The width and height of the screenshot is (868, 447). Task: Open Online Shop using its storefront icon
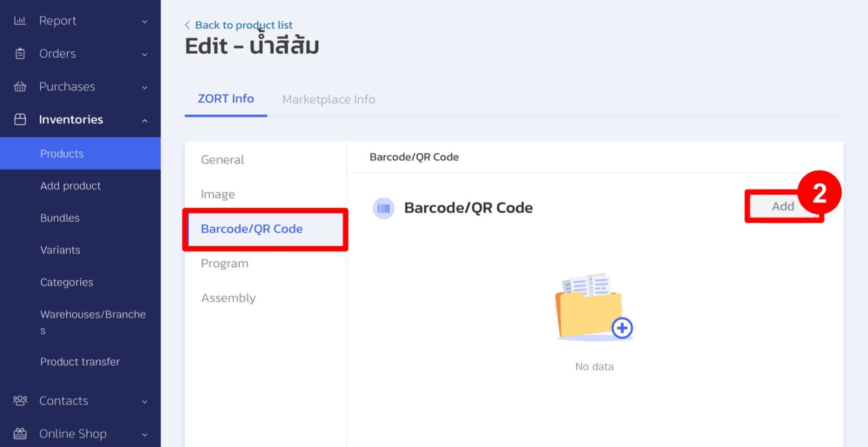(20, 433)
